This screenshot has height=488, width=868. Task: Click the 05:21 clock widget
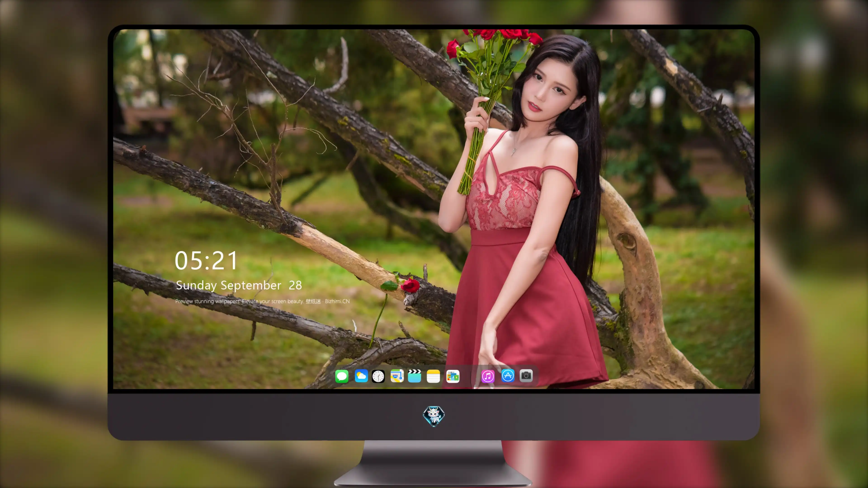point(206,261)
